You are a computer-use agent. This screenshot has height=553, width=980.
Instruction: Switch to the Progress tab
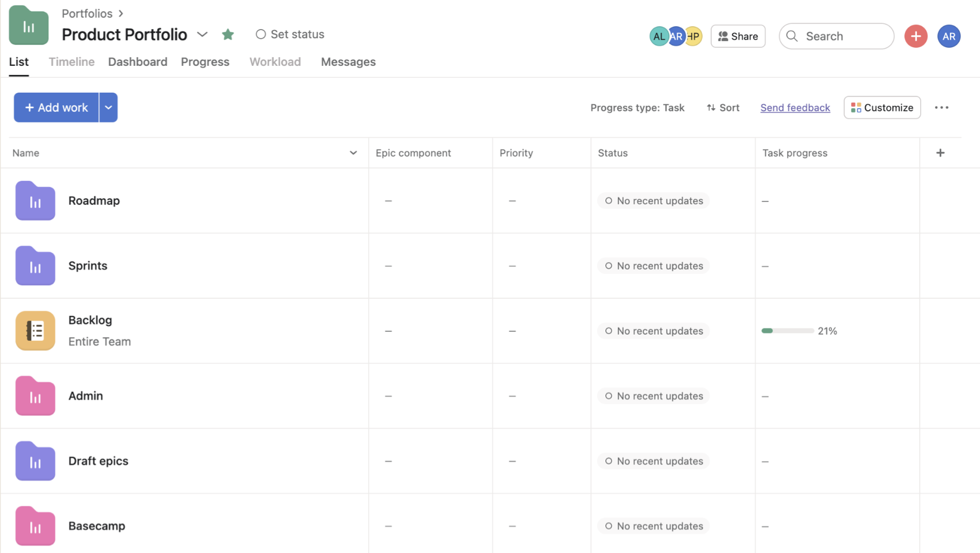click(x=205, y=62)
